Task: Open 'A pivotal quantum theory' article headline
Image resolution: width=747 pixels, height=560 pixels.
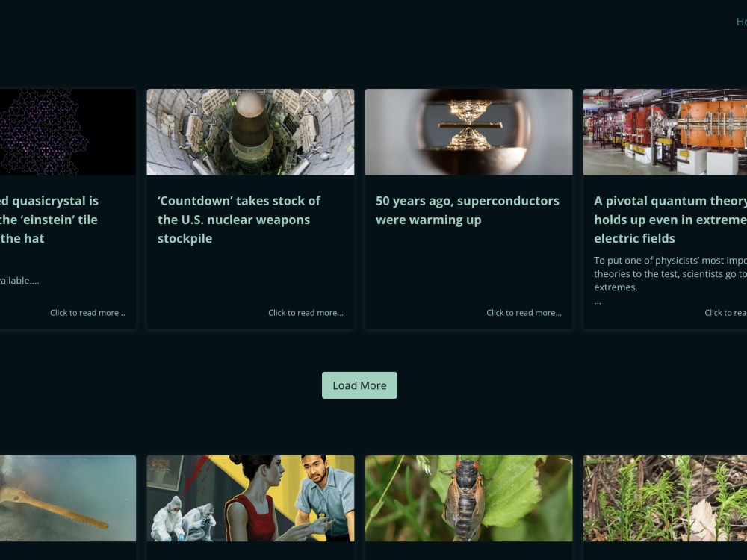Action: pos(670,220)
